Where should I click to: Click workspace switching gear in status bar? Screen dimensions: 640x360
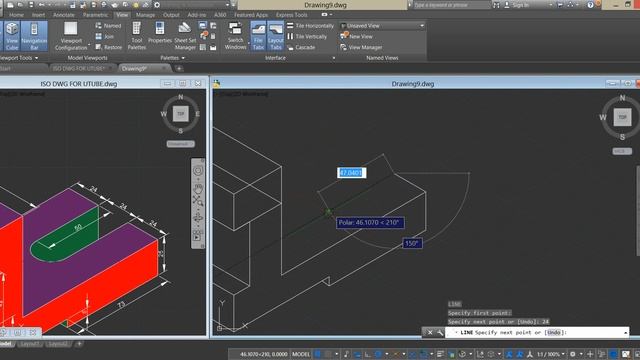tap(573, 354)
